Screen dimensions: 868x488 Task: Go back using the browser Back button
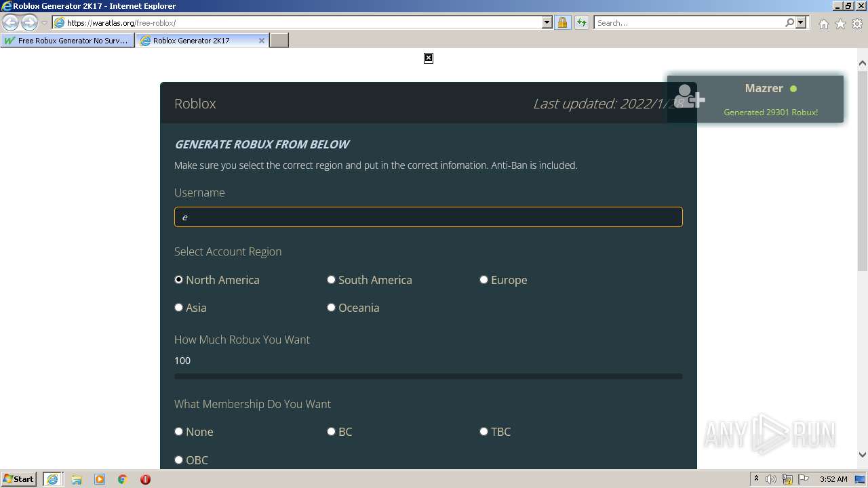point(10,22)
